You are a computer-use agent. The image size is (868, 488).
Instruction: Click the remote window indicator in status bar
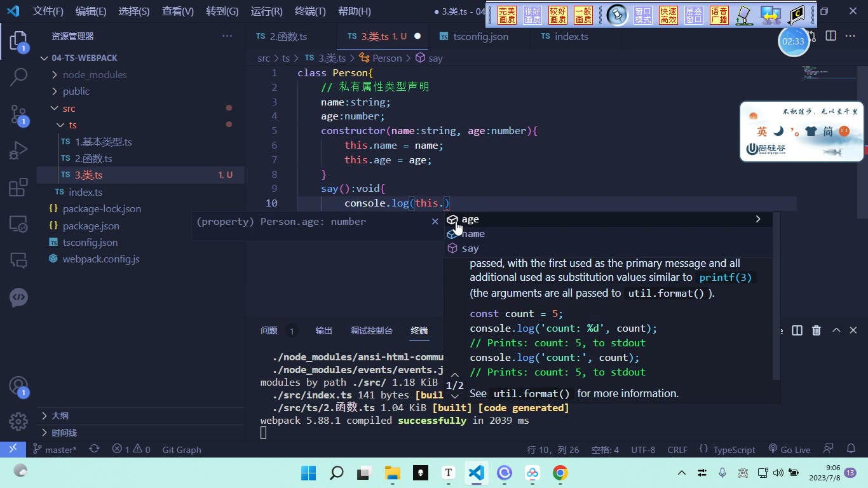(13, 449)
